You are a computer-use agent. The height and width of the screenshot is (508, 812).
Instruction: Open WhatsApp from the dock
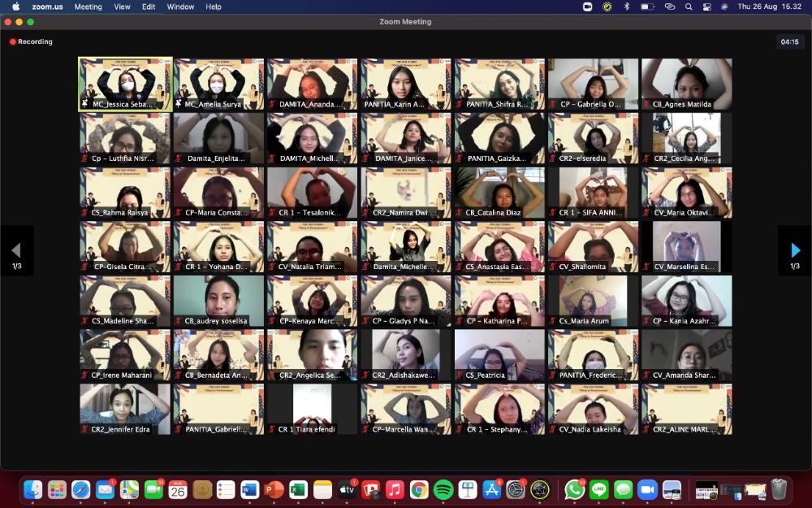point(575,489)
